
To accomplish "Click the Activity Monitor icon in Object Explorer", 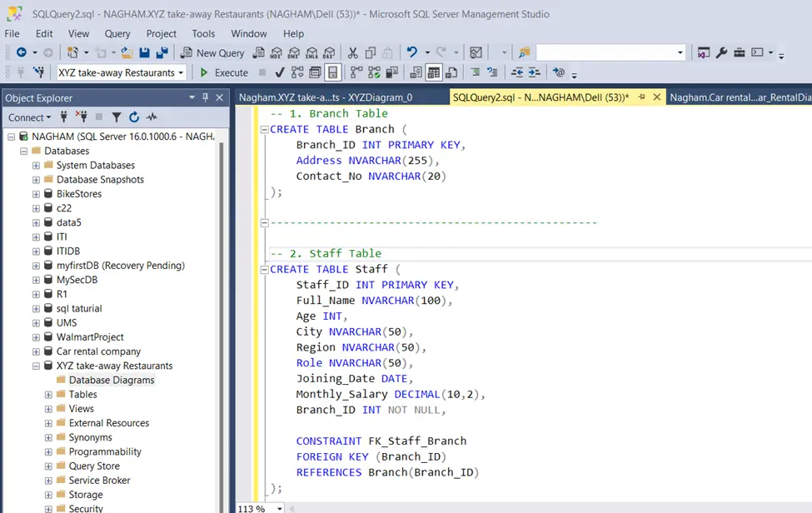I will tap(152, 117).
